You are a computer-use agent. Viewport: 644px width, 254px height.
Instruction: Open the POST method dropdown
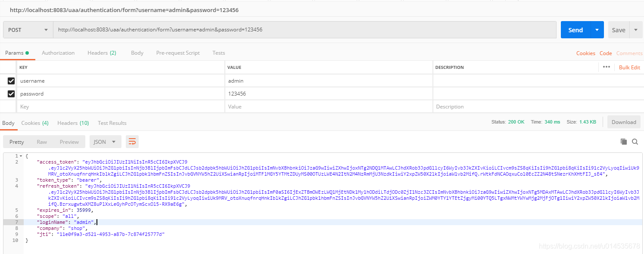click(28, 30)
